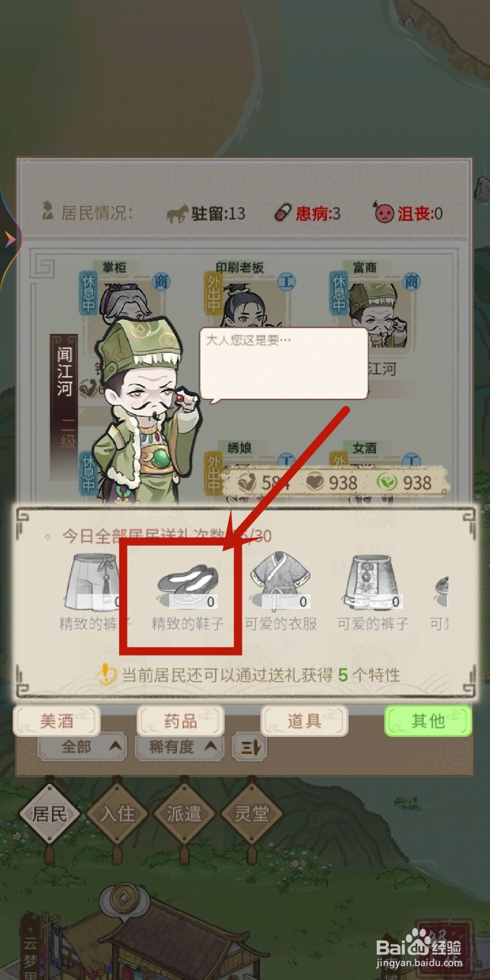
Task: Select the 精致的鞋子 shoes gift item
Action: coord(187,589)
